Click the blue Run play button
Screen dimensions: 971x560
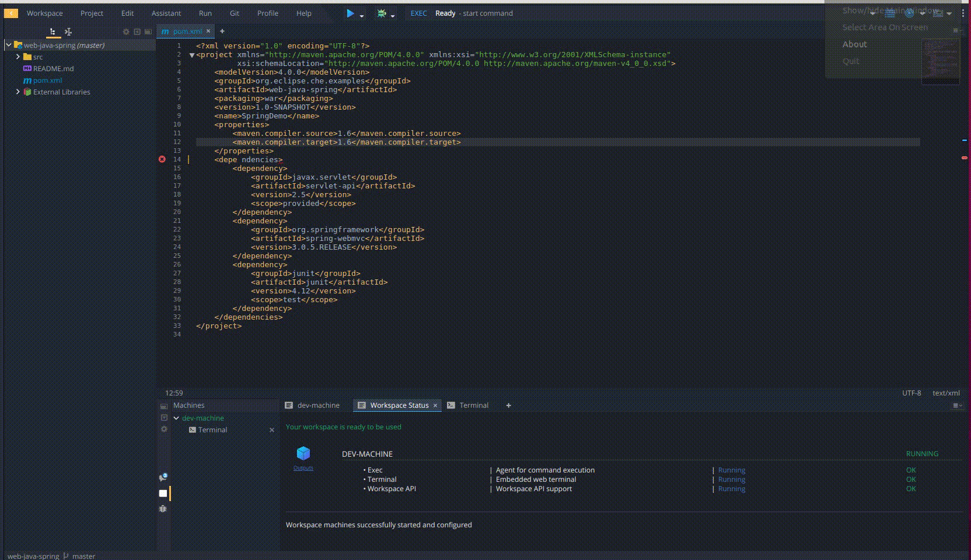point(350,13)
